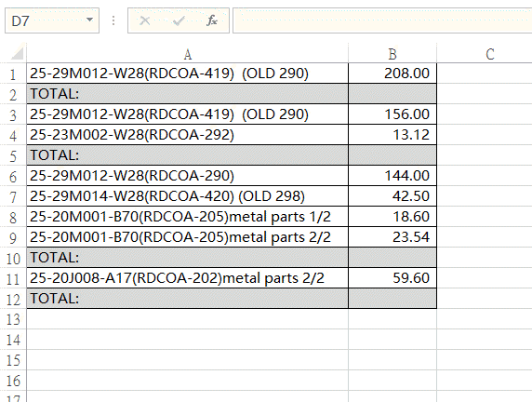Select row 8 header
The width and height of the screenshot is (532, 402).
[x=13, y=217]
